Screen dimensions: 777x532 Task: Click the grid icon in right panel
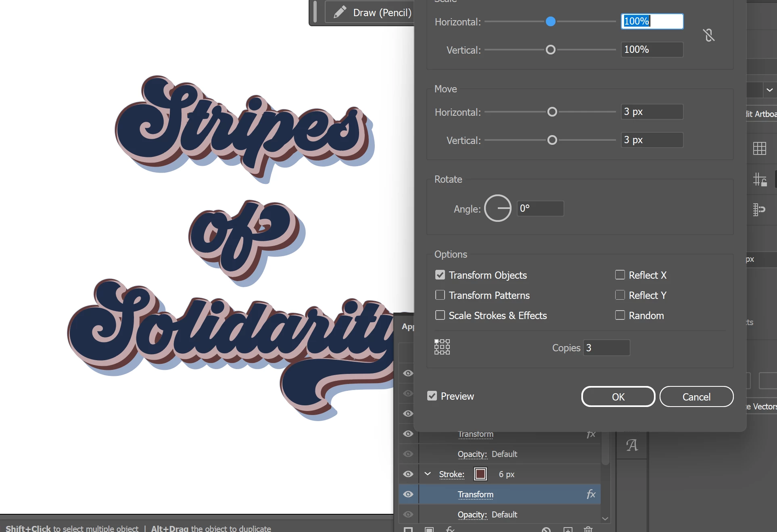coord(759,148)
